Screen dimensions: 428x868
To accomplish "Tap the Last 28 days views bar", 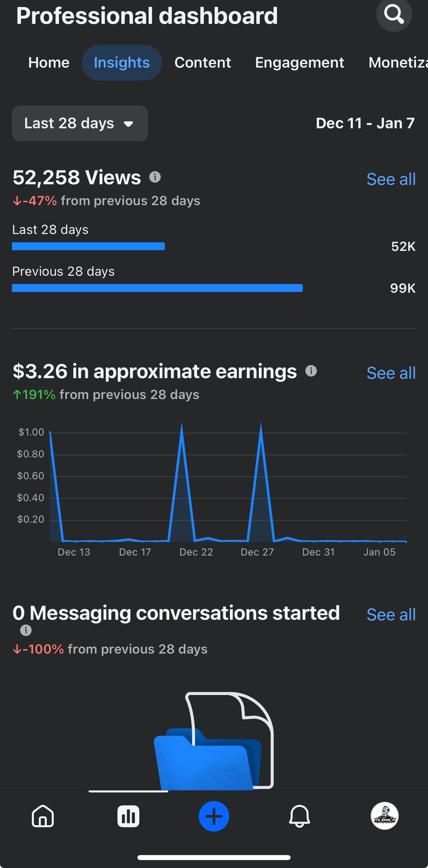I will 88,246.
